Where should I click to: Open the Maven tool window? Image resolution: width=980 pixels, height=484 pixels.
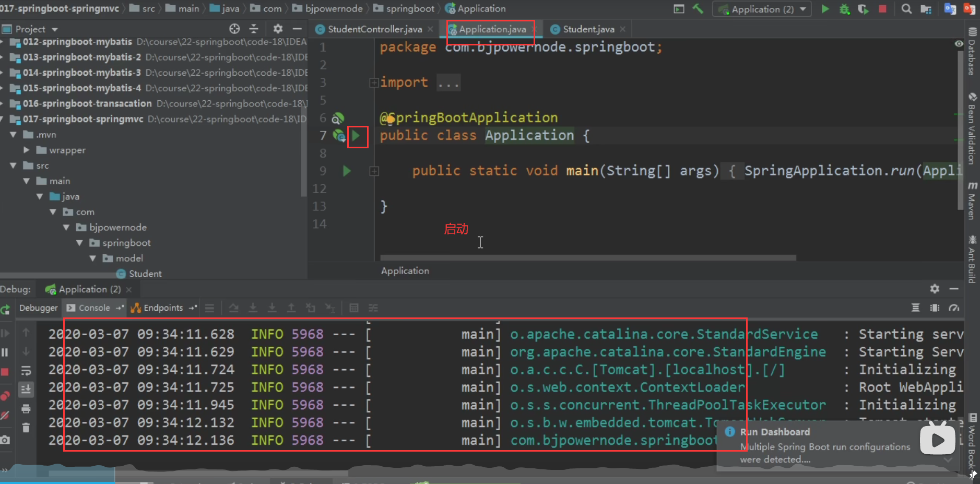click(x=972, y=200)
